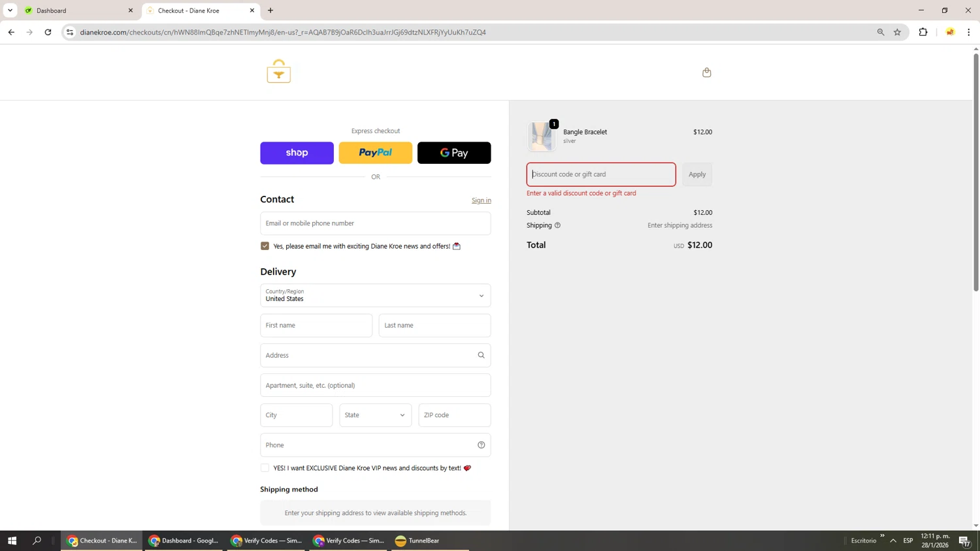Expand the Escritorio toolbar chevron

pos(882,536)
